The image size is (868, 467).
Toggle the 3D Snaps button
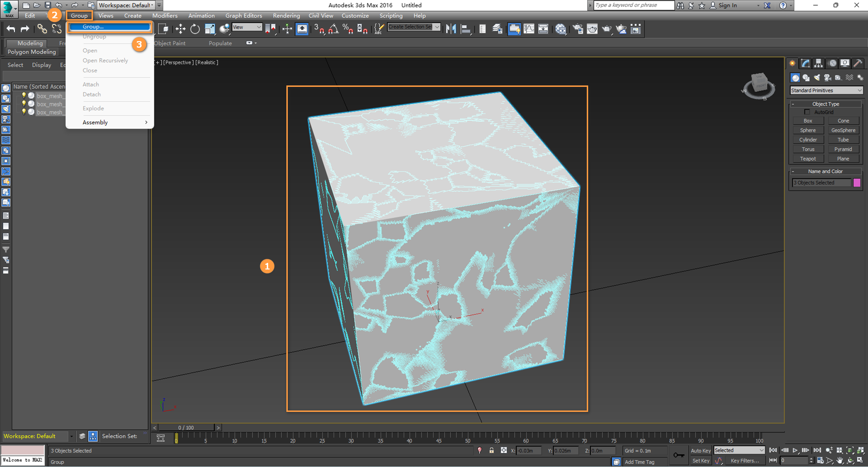pyautogui.click(x=319, y=29)
